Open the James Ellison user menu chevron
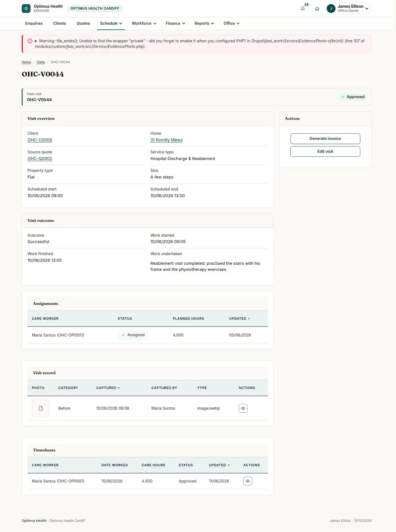The image size is (396, 532). click(367, 9)
